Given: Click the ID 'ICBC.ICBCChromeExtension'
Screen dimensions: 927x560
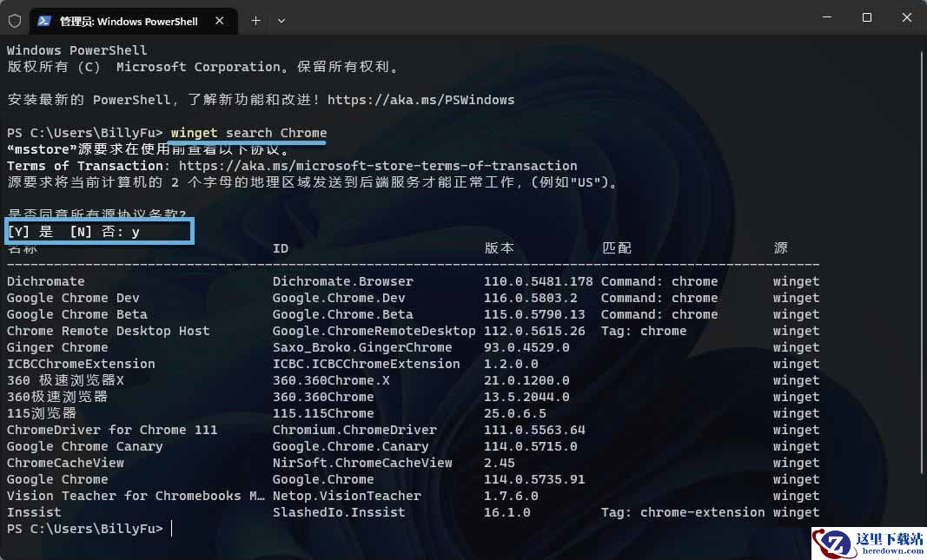Looking at the screenshot, I should [x=366, y=364].
